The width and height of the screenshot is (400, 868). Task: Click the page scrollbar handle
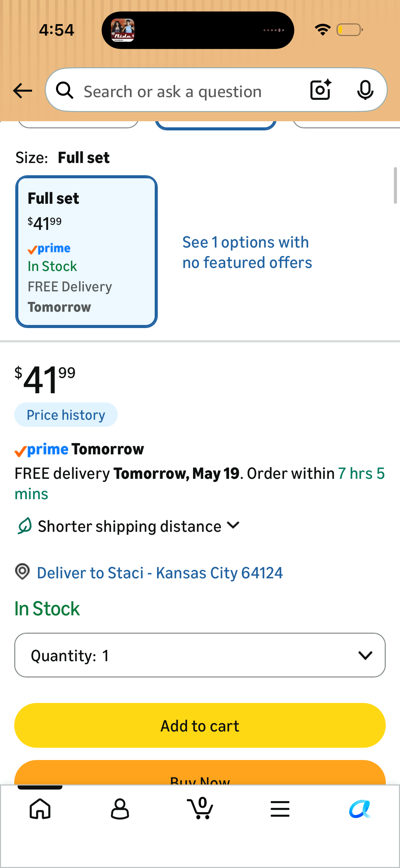pos(395,185)
